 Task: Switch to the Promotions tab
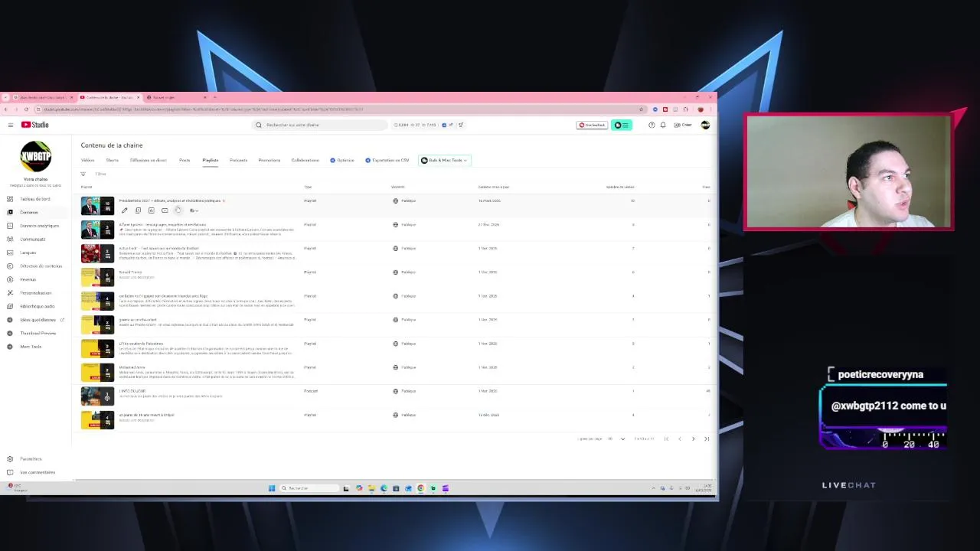tap(269, 160)
